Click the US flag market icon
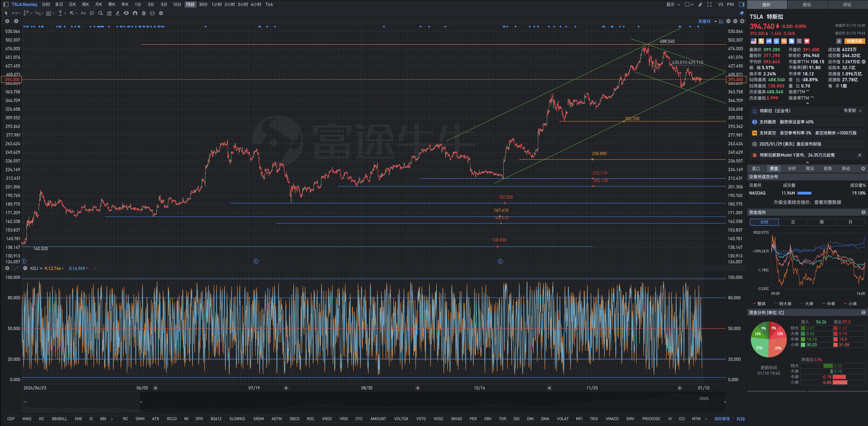The image size is (868, 426). [754, 41]
